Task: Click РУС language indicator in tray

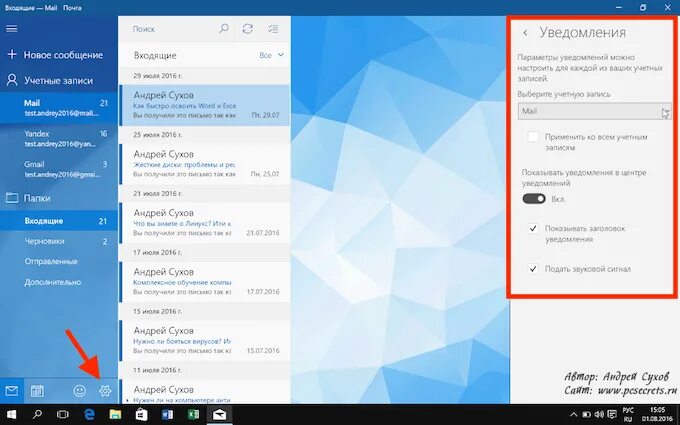Action: coord(628,415)
